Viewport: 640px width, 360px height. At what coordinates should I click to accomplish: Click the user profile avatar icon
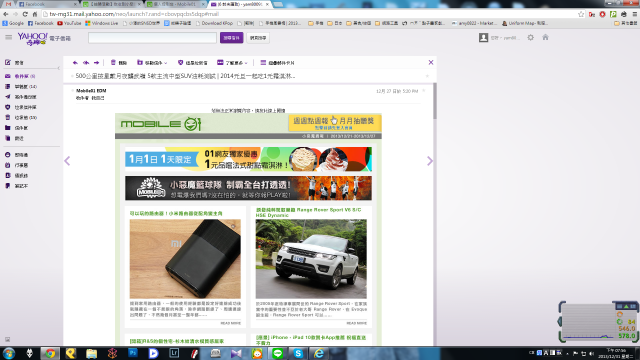(x=483, y=38)
